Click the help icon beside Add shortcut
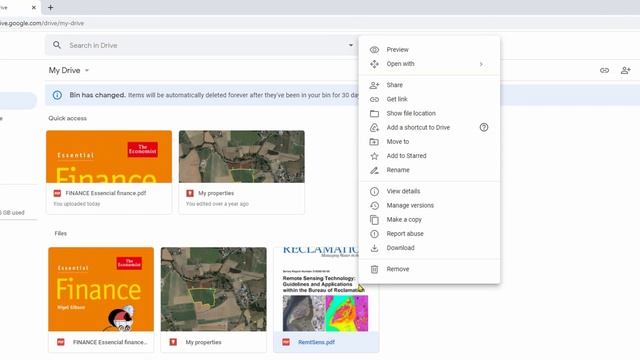This screenshot has width=640, height=360. pyautogui.click(x=484, y=127)
